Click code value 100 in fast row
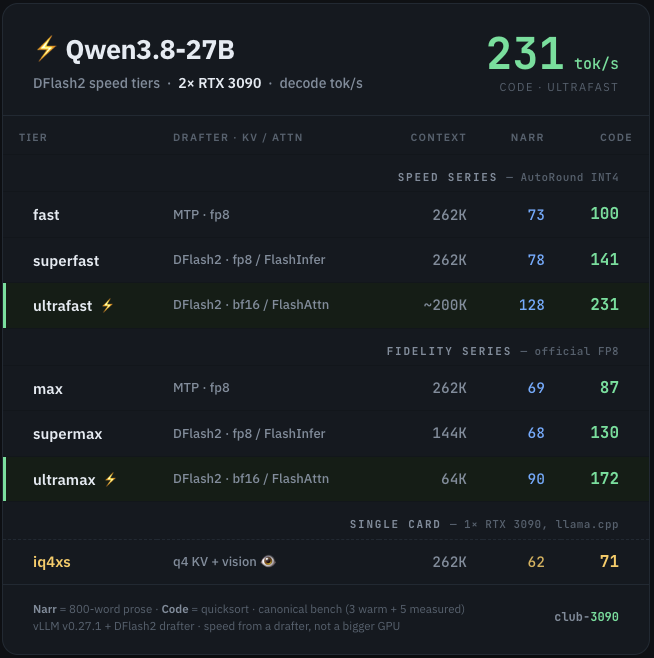The image size is (654, 658). point(604,213)
